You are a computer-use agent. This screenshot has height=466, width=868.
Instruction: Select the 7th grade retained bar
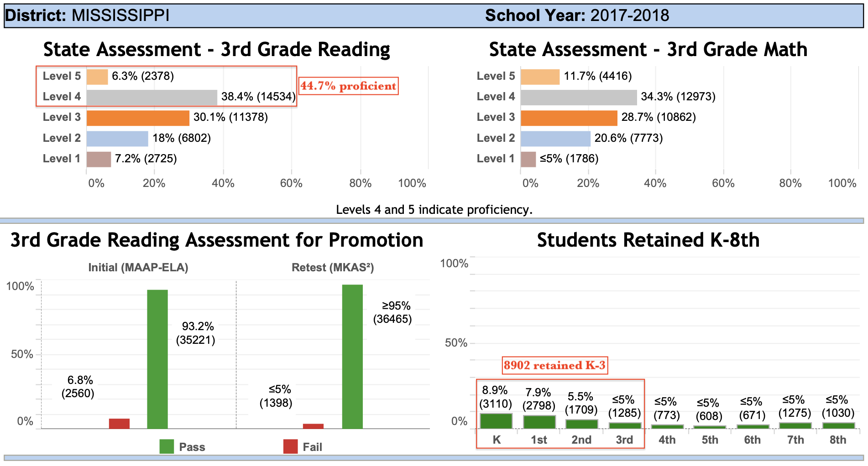(795, 425)
